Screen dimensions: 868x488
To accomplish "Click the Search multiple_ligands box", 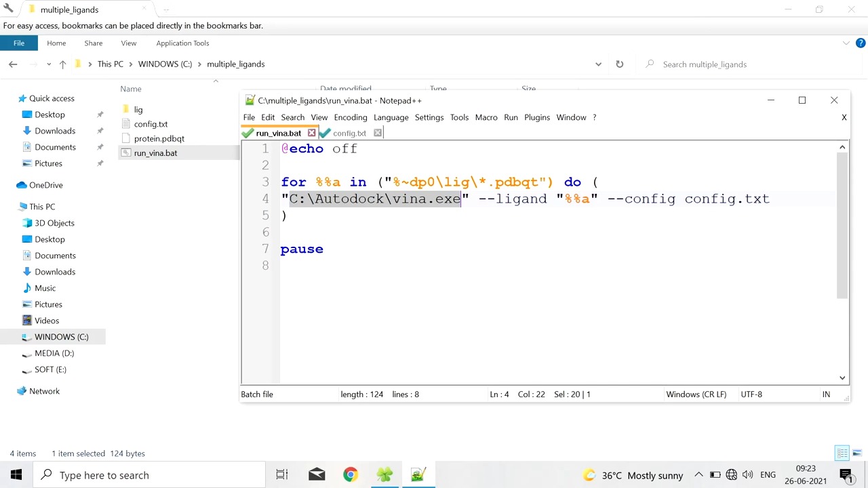I will pos(751,64).
